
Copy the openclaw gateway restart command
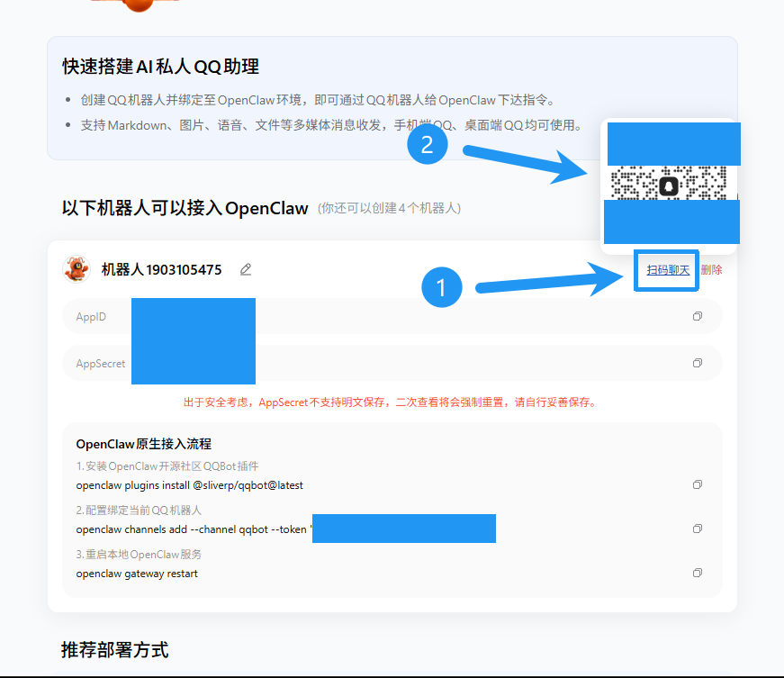coord(697,573)
